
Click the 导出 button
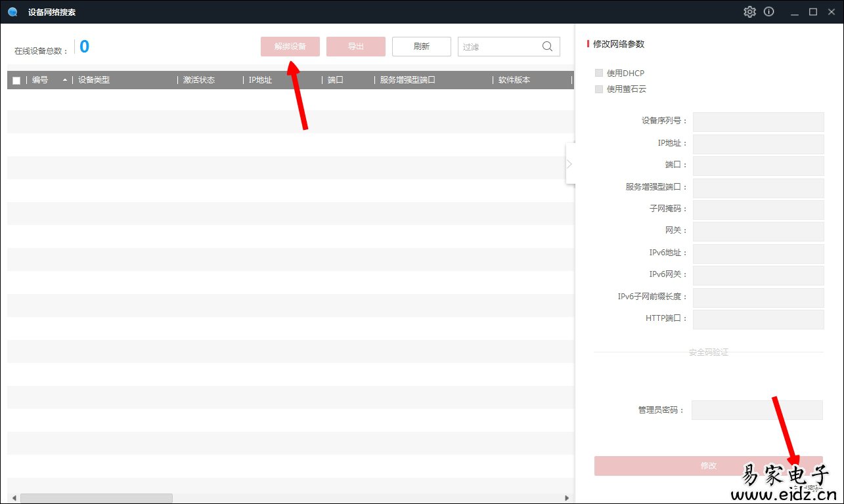[356, 47]
